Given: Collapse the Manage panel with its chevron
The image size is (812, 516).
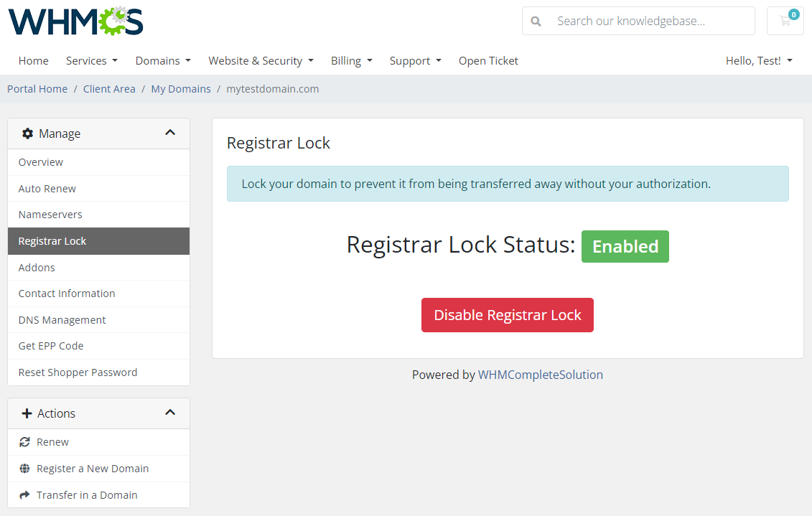Looking at the screenshot, I should pos(170,133).
